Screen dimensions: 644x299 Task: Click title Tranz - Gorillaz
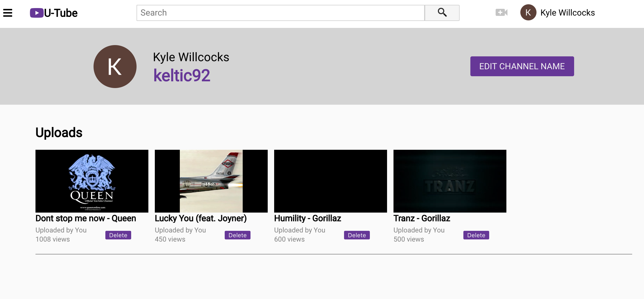[x=422, y=218]
